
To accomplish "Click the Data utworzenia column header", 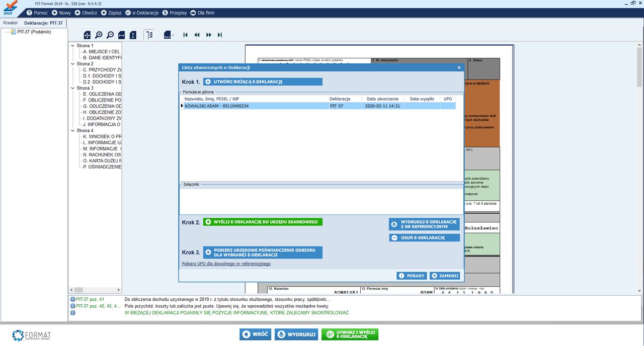I will pos(382,99).
